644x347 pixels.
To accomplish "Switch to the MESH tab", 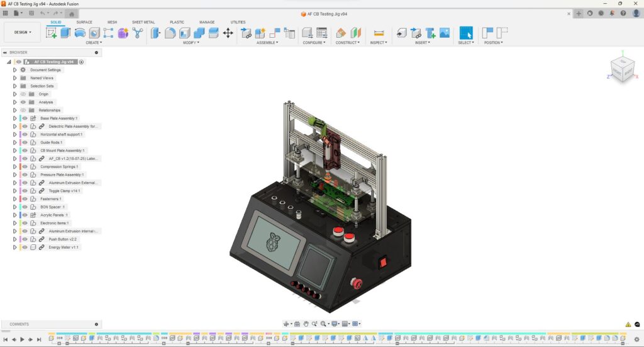I will tap(112, 22).
